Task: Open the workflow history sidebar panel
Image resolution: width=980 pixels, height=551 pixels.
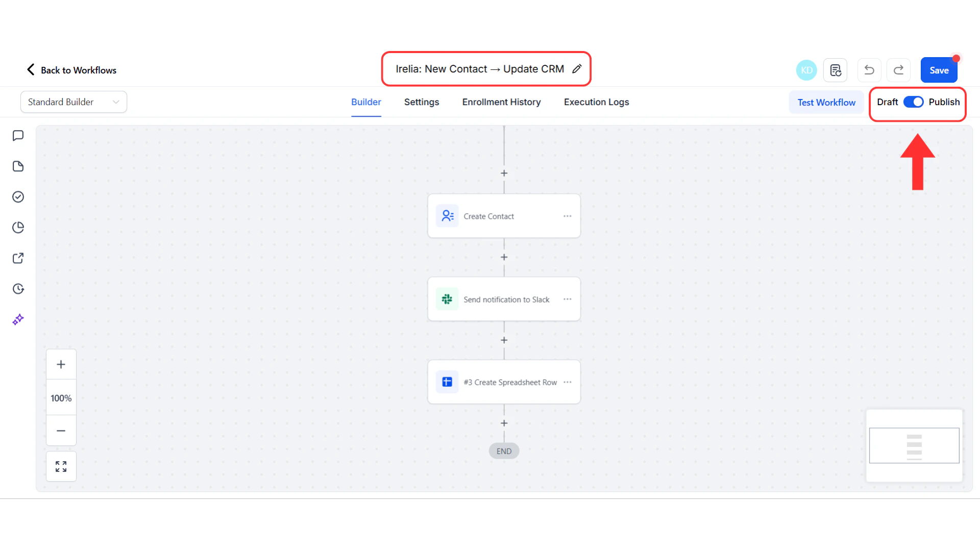Action: point(18,289)
